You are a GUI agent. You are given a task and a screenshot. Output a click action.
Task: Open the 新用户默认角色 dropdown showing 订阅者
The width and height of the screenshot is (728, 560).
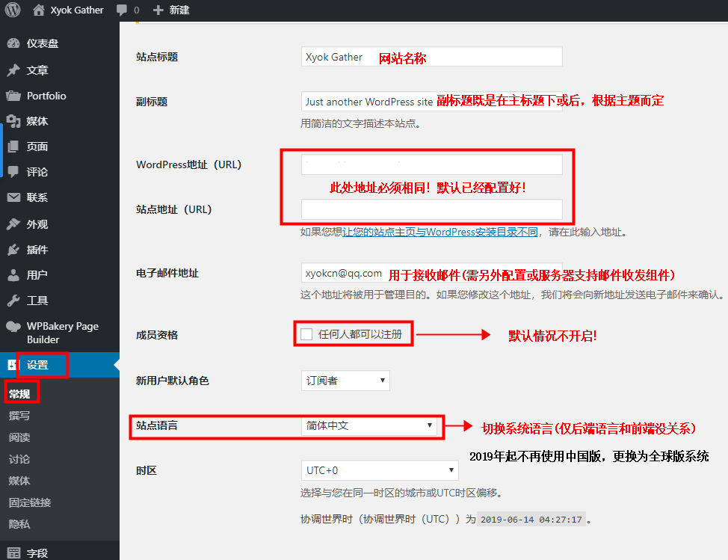pos(345,381)
